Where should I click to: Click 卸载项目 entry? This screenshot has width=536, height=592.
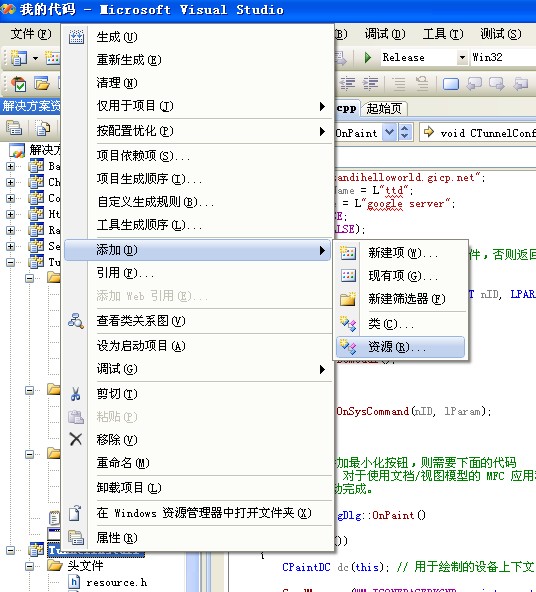198,488
